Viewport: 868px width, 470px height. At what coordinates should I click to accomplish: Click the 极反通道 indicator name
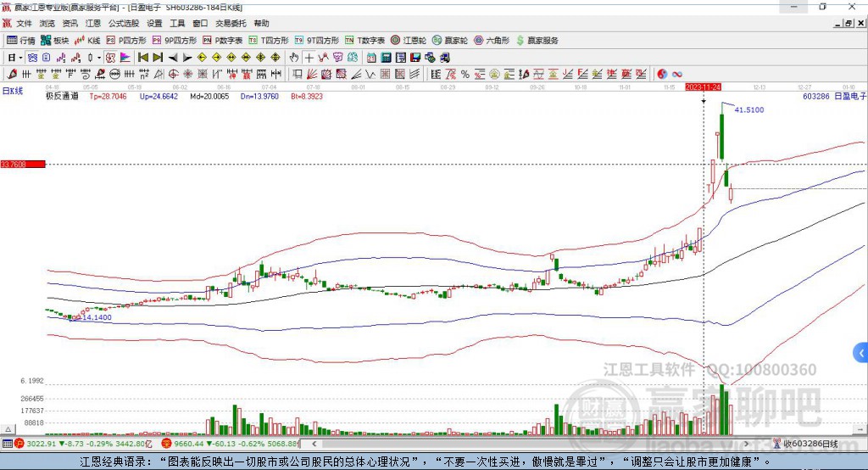pos(62,97)
